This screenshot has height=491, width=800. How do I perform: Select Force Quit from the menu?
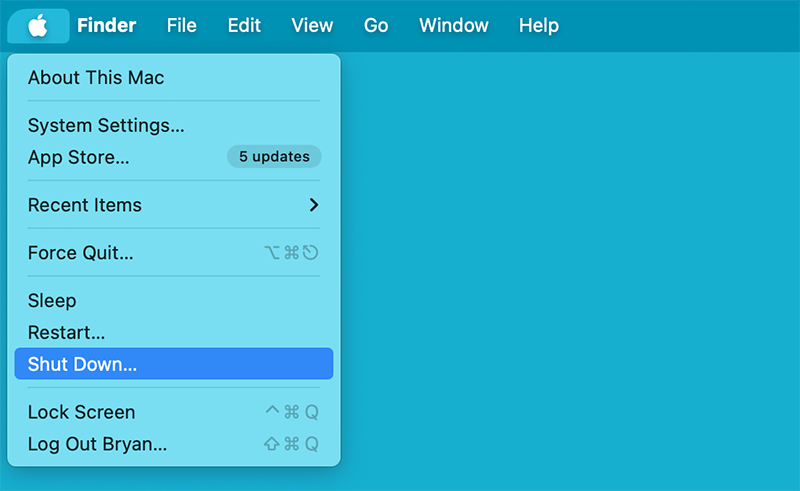tap(80, 253)
